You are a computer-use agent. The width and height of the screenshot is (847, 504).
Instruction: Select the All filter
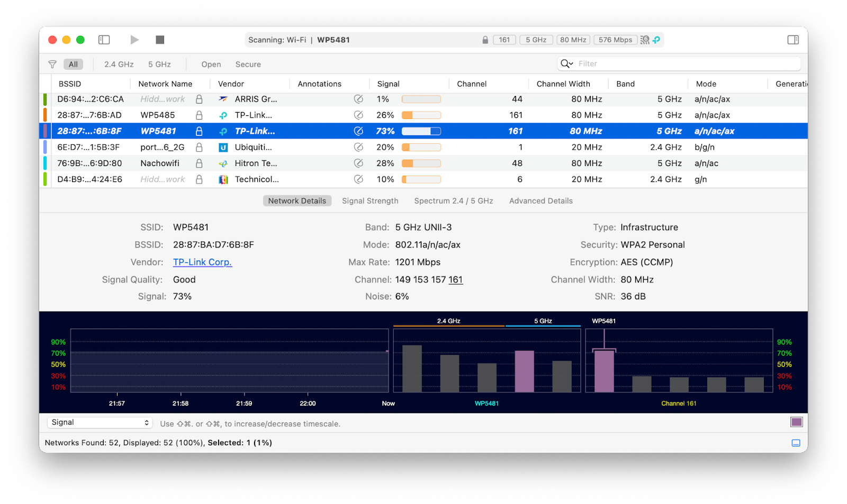pos(73,65)
